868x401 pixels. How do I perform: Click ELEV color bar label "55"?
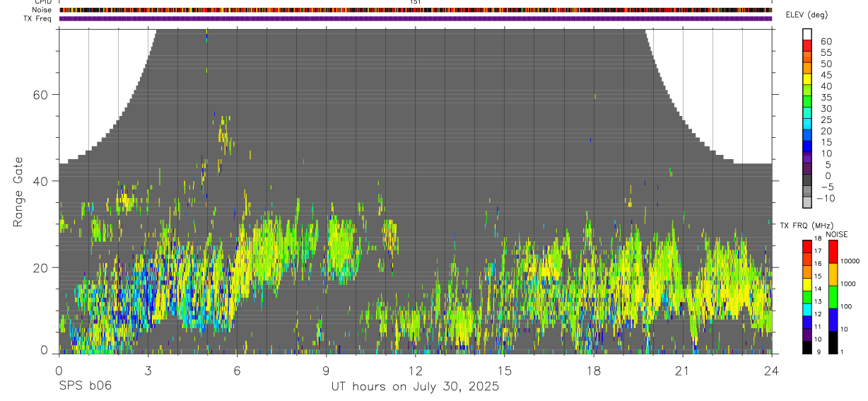pyautogui.click(x=826, y=52)
